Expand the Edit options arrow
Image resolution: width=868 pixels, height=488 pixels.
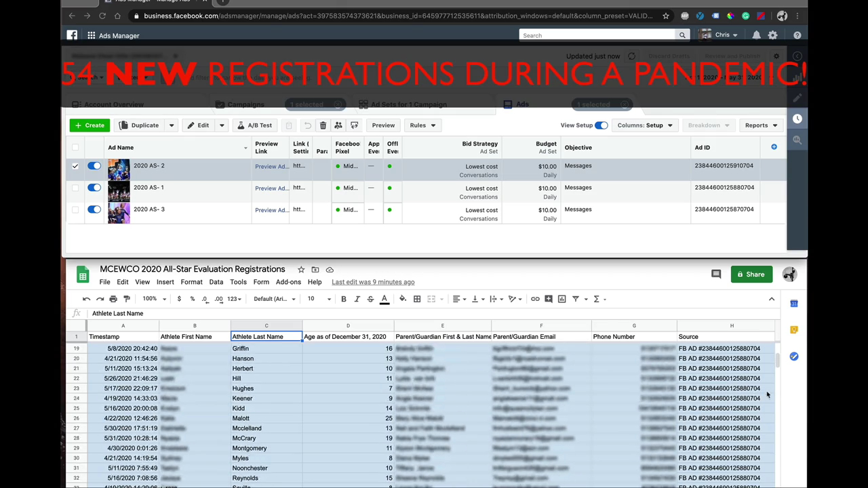[221, 125]
